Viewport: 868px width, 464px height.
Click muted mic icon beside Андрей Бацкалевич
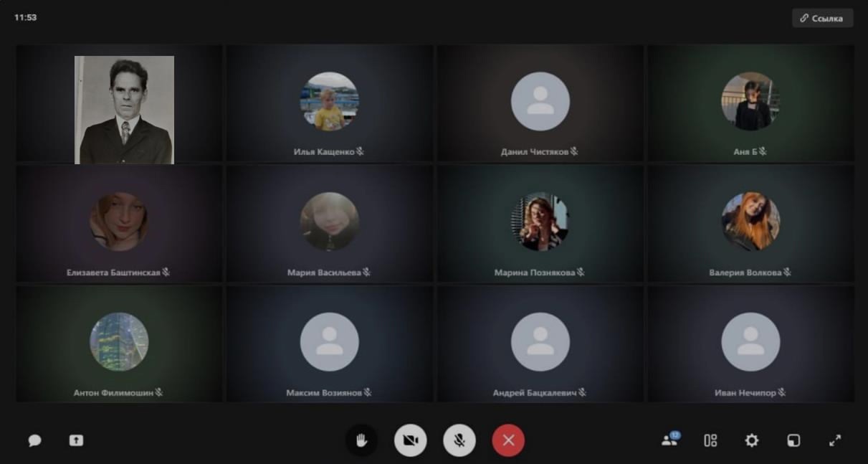pyautogui.click(x=583, y=393)
